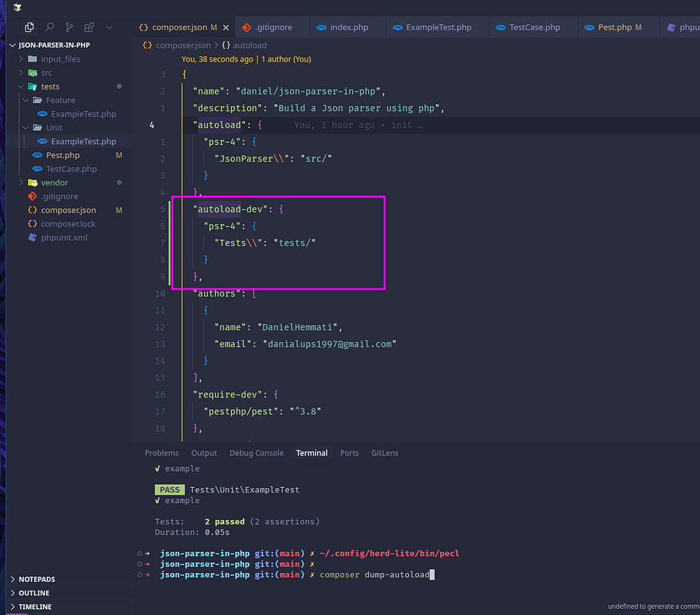Screen dimensions: 700x615
Task: Click the autoload breadcrumb segment
Action: click(x=249, y=45)
